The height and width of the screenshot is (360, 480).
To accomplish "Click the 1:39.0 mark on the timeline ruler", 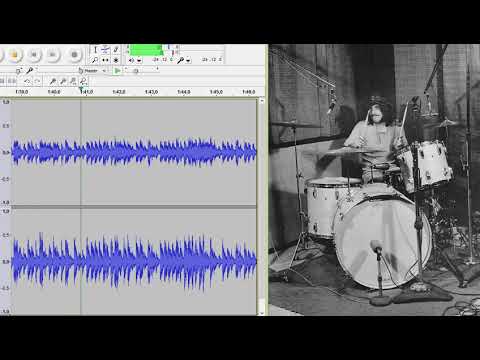I will pyautogui.click(x=22, y=92).
